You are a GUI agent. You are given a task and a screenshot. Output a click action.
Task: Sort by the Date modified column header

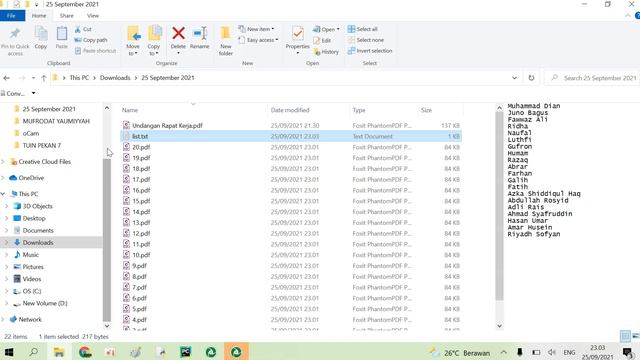(x=290, y=110)
